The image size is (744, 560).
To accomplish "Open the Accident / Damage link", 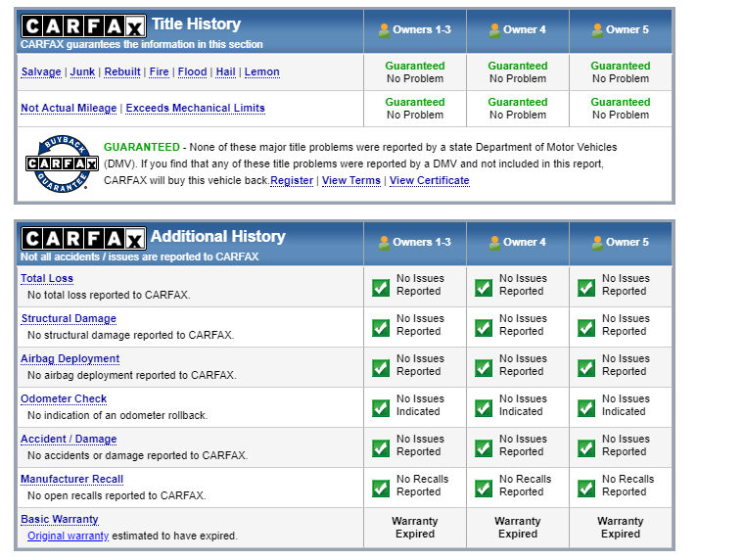I will [69, 439].
